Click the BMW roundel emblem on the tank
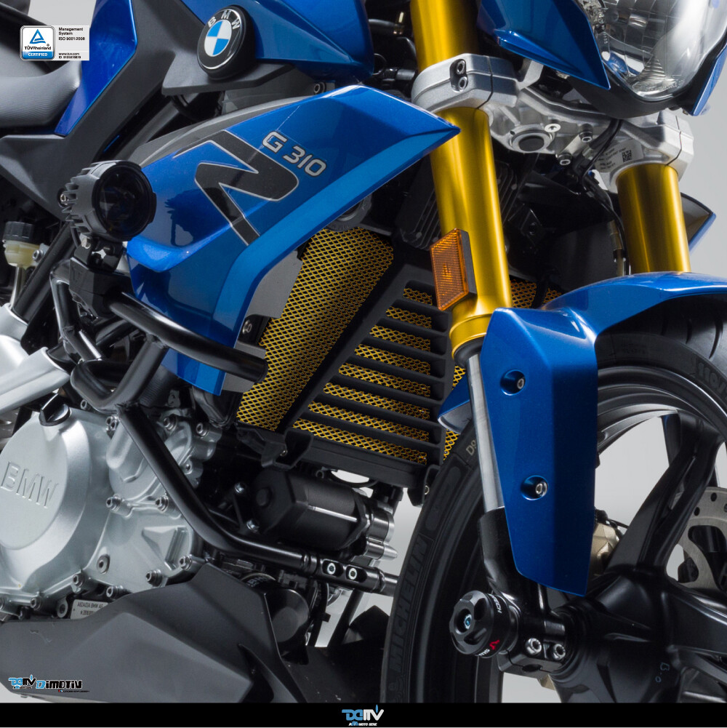 coord(220,39)
